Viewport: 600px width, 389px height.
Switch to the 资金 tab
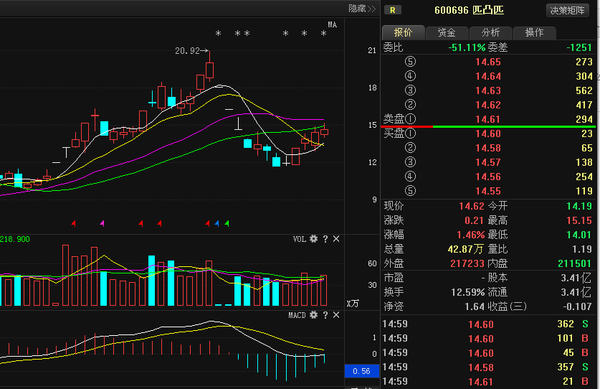(447, 33)
